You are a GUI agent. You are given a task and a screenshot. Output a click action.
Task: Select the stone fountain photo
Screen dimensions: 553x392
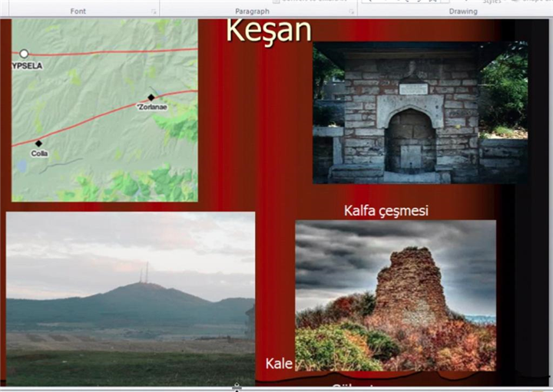coord(420,113)
